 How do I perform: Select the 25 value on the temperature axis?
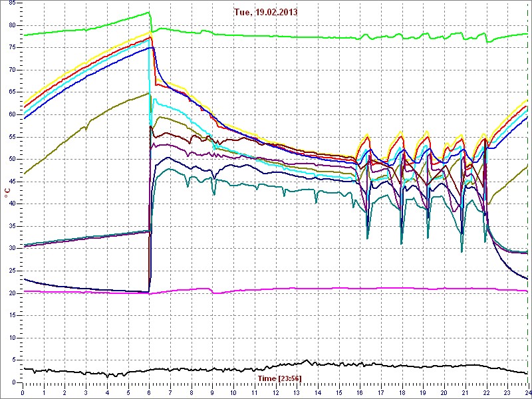(x=12, y=271)
